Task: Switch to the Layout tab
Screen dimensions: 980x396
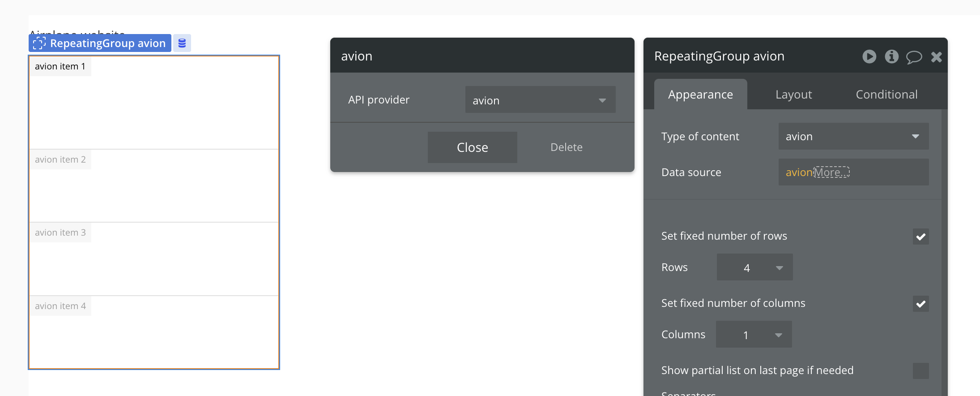Action: click(x=793, y=95)
